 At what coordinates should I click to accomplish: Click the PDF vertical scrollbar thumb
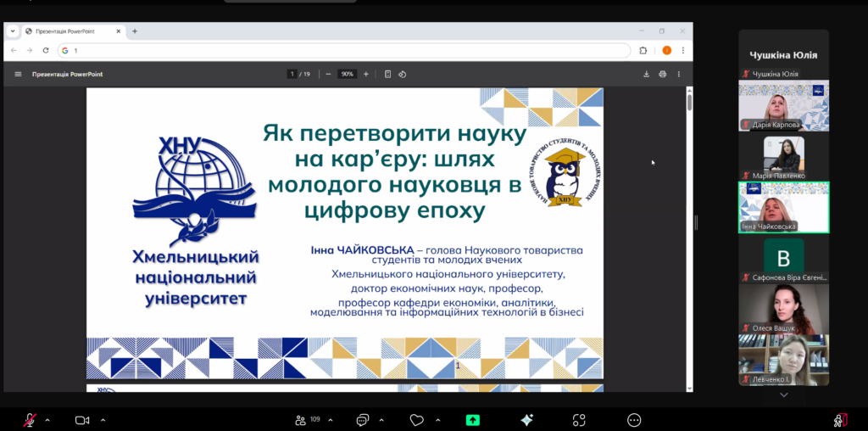[x=689, y=102]
